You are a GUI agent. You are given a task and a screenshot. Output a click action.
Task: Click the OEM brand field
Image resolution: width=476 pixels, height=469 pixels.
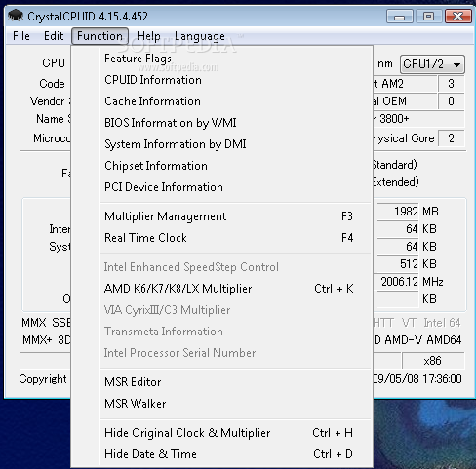point(405,101)
